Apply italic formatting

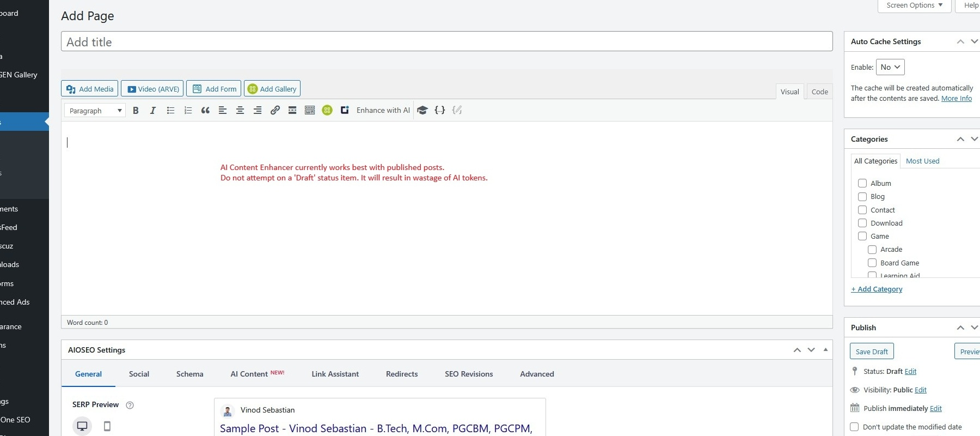(153, 111)
